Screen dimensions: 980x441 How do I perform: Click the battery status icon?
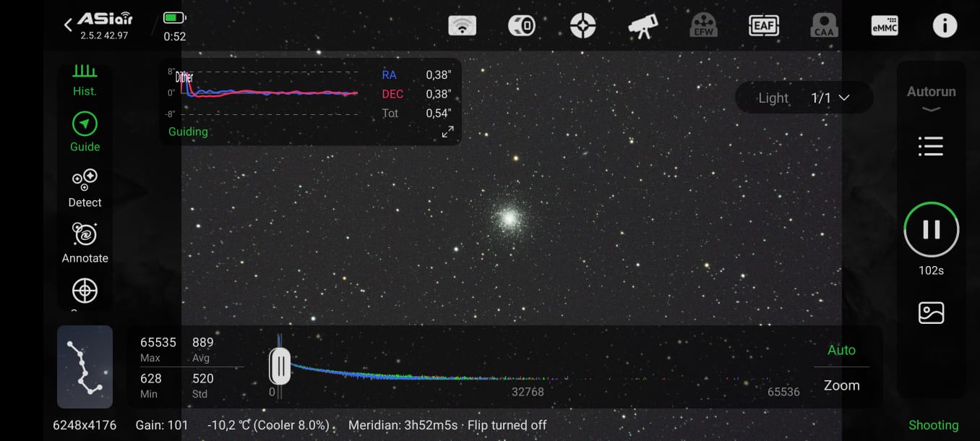[173, 17]
